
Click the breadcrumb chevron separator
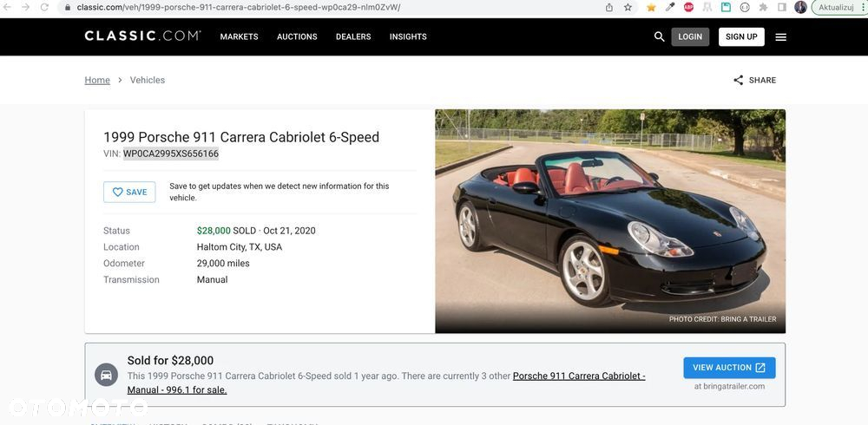point(120,81)
